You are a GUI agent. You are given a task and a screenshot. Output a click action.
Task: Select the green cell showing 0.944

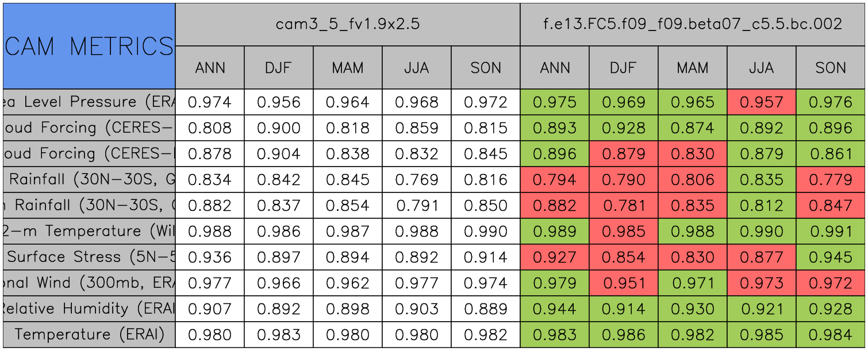pos(555,309)
